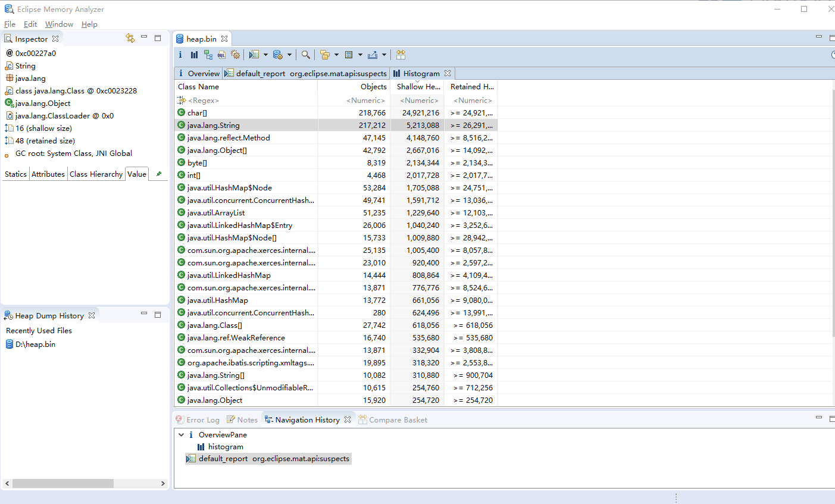The image size is (835, 504).
Task: Minimize the Inspector panel
Action: [144, 37]
